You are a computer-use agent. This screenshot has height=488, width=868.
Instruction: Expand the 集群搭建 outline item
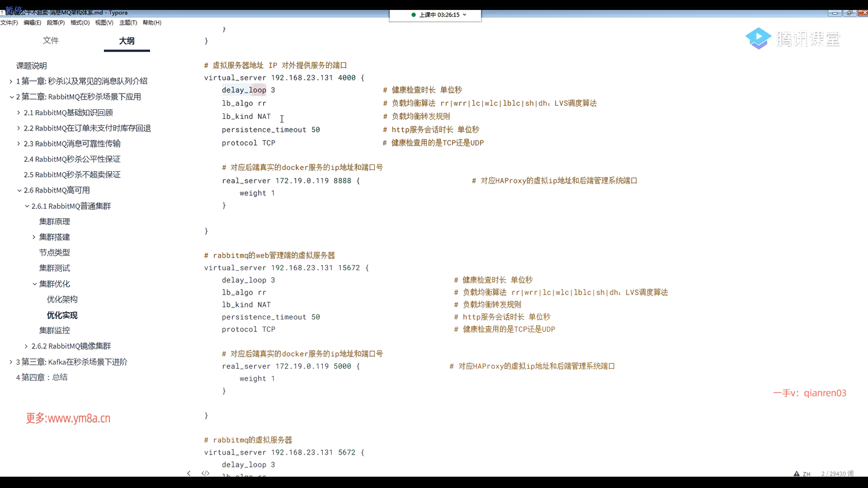pyautogui.click(x=34, y=237)
